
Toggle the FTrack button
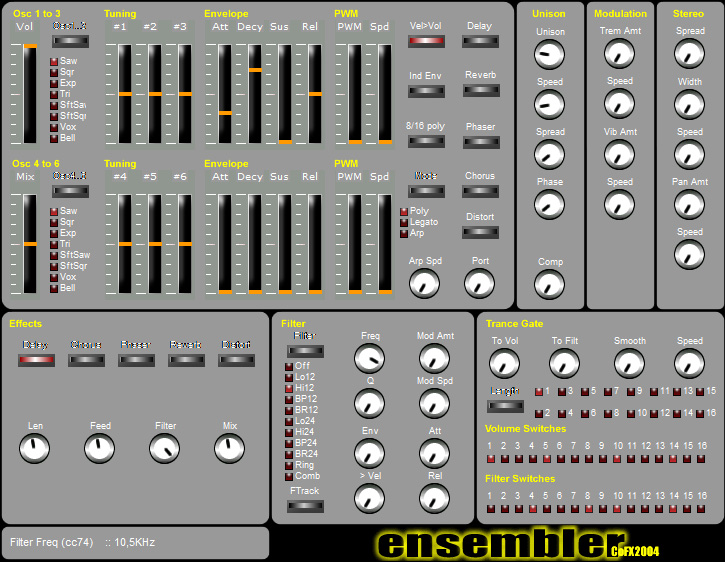[305, 506]
